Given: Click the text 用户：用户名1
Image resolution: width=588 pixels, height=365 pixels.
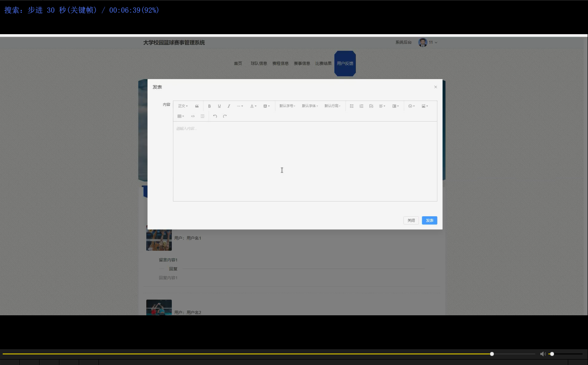Looking at the screenshot, I should point(188,238).
